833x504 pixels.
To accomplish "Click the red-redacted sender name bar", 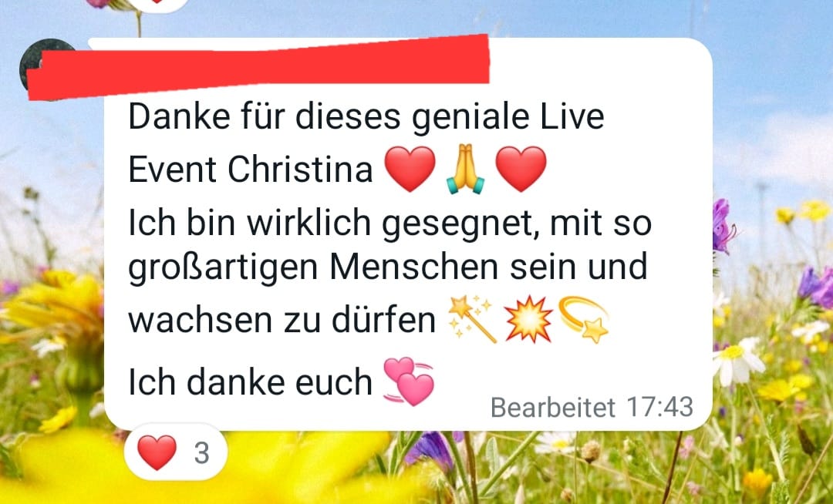I will click(258, 66).
